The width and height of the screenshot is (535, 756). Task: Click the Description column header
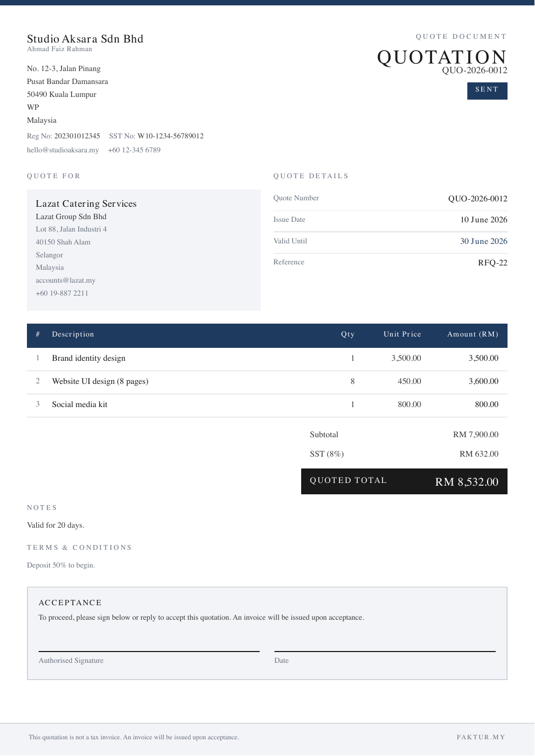coord(73,334)
